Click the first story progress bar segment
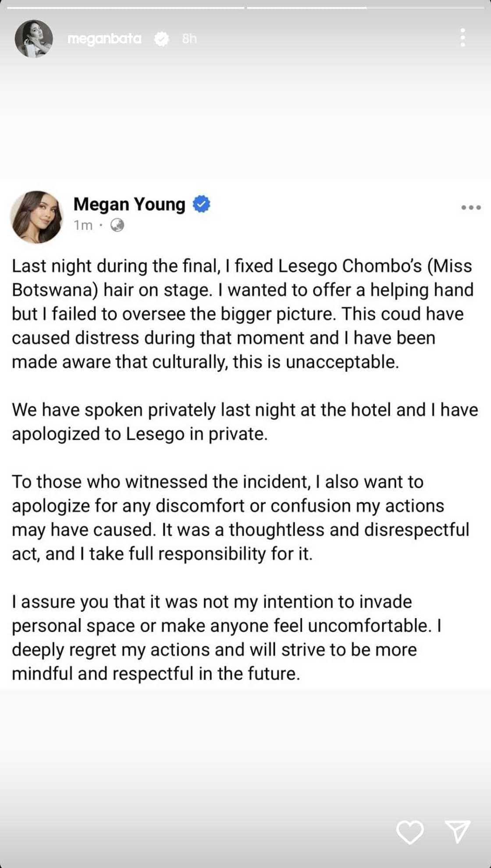 [125, 7]
